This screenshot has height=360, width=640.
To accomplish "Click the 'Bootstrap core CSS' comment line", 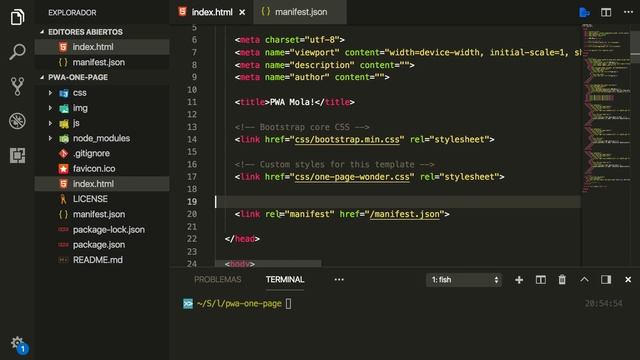I will 302,127.
